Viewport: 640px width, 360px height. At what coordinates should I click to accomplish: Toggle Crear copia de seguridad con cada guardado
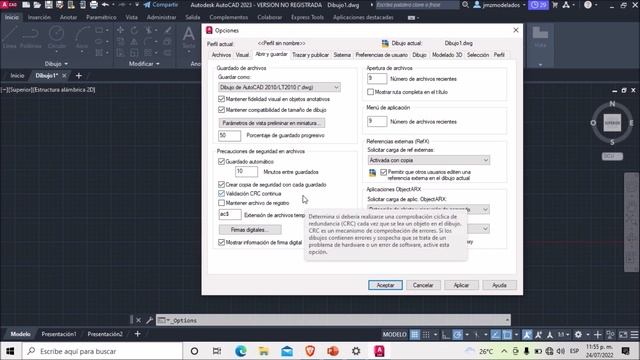click(x=222, y=184)
